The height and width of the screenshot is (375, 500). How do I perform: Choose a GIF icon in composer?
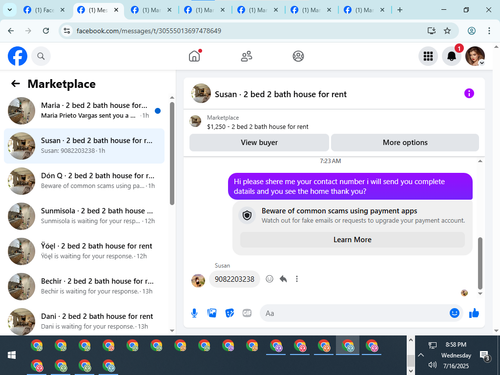(247, 313)
